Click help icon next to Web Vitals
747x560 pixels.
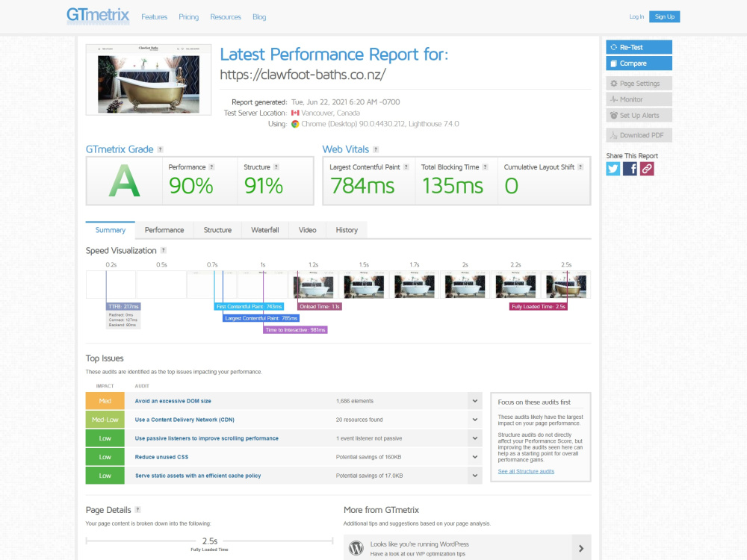(376, 149)
